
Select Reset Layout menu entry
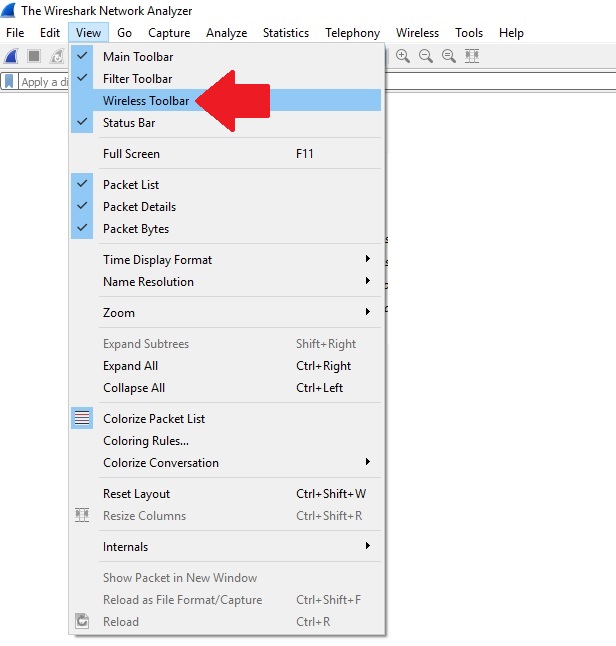225,493
